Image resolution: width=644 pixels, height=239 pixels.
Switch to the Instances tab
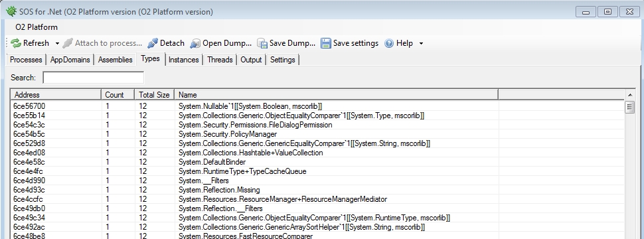point(184,60)
